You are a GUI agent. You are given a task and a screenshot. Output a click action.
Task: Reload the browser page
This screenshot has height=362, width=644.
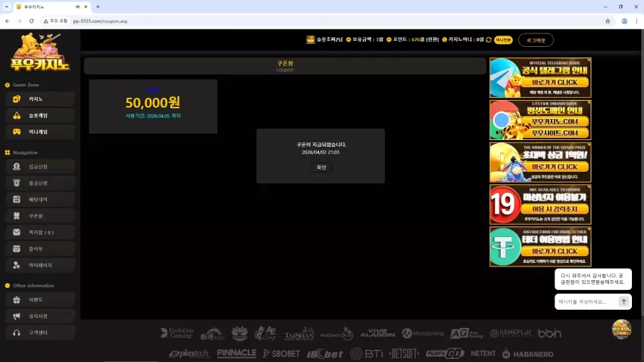click(31, 21)
